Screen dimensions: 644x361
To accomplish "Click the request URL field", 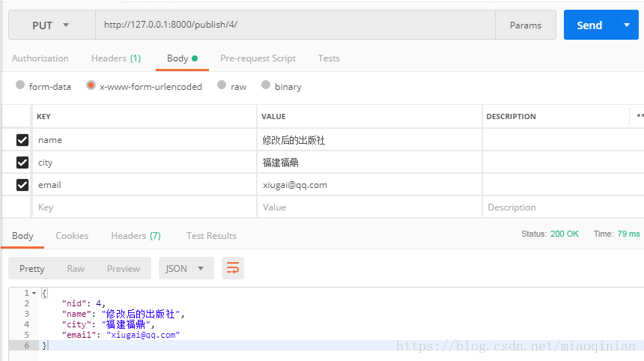I will [295, 25].
